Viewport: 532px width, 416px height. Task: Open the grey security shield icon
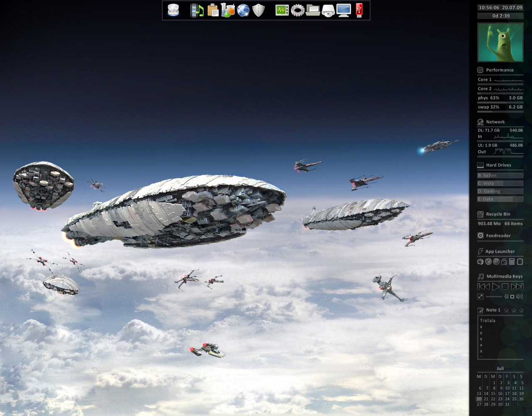coord(259,10)
